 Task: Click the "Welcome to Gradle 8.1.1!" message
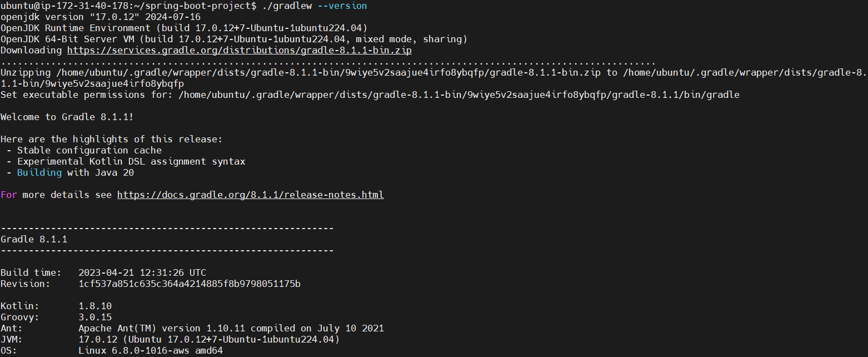[x=67, y=117]
